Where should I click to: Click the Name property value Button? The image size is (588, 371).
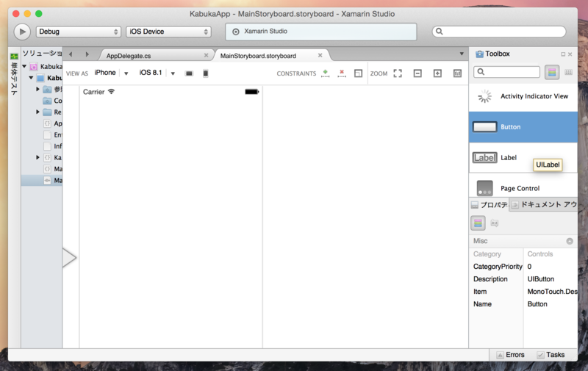(x=537, y=304)
